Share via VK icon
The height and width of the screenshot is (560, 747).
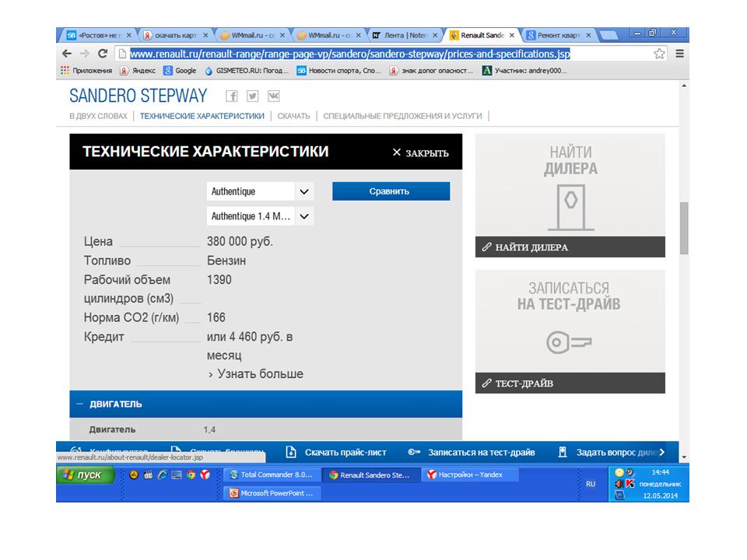point(273,96)
